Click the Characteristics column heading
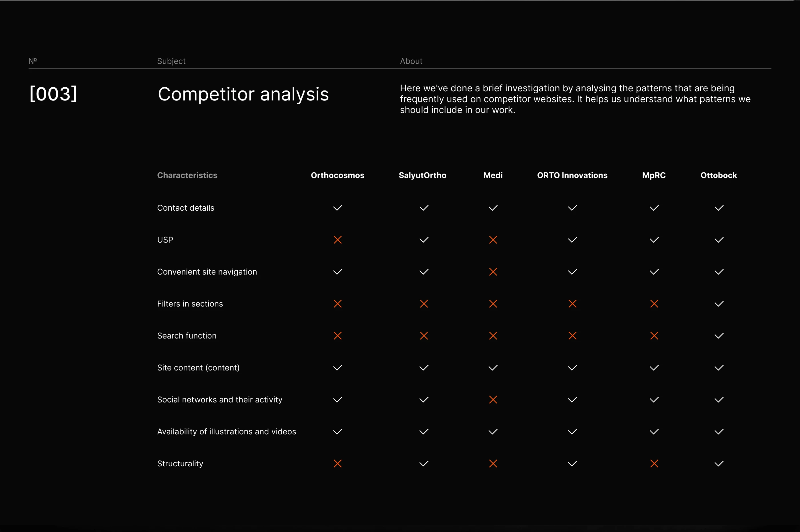This screenshot has width=800, height=532. point(187,176)
